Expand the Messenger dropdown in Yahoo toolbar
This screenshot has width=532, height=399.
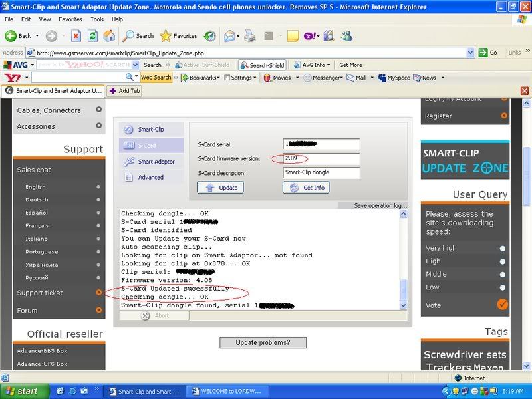click(341, 78)
